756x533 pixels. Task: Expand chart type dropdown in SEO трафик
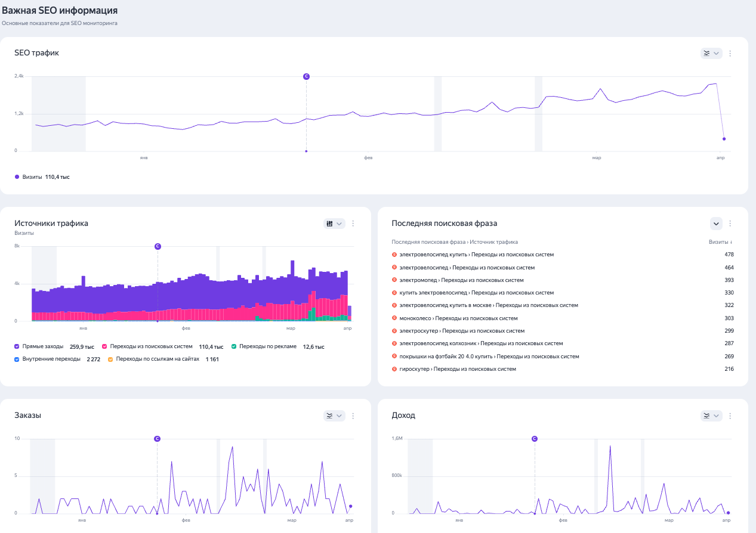point(711,53)
